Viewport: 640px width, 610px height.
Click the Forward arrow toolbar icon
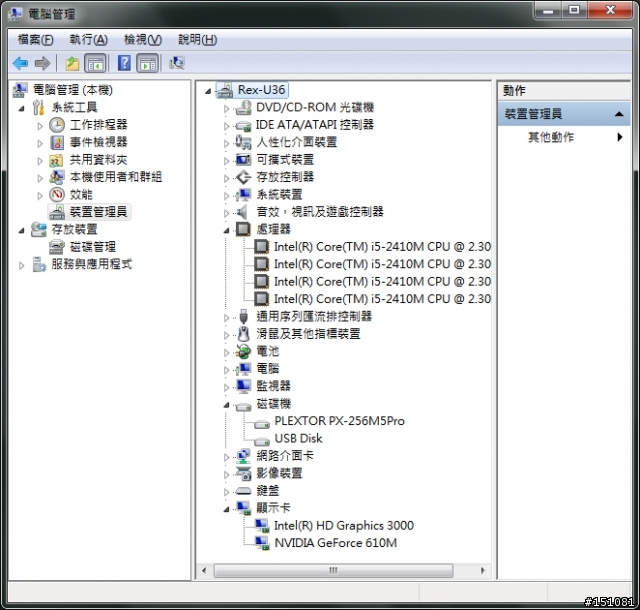point(42,63)
